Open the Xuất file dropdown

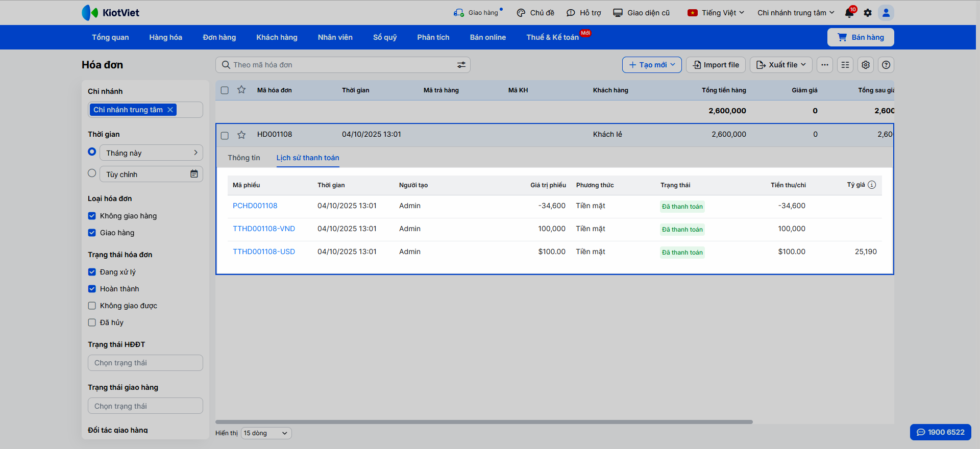[x=781, y=65]
